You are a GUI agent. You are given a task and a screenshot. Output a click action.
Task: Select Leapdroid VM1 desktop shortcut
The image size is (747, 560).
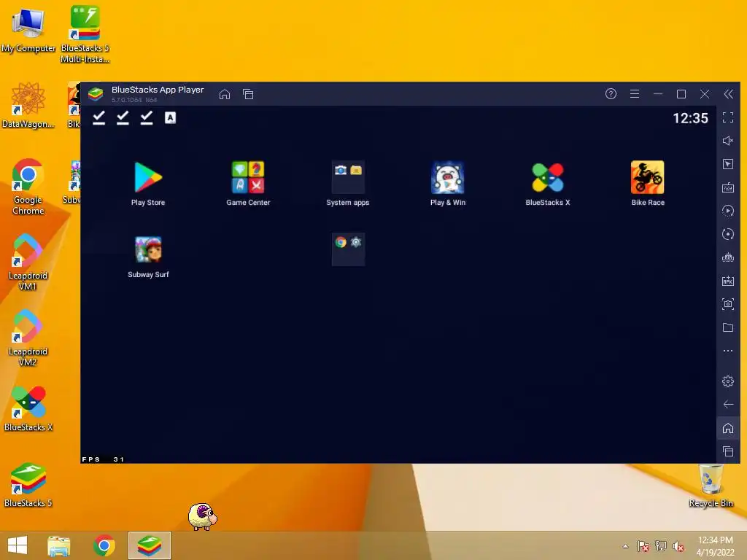tap(28, 262)
